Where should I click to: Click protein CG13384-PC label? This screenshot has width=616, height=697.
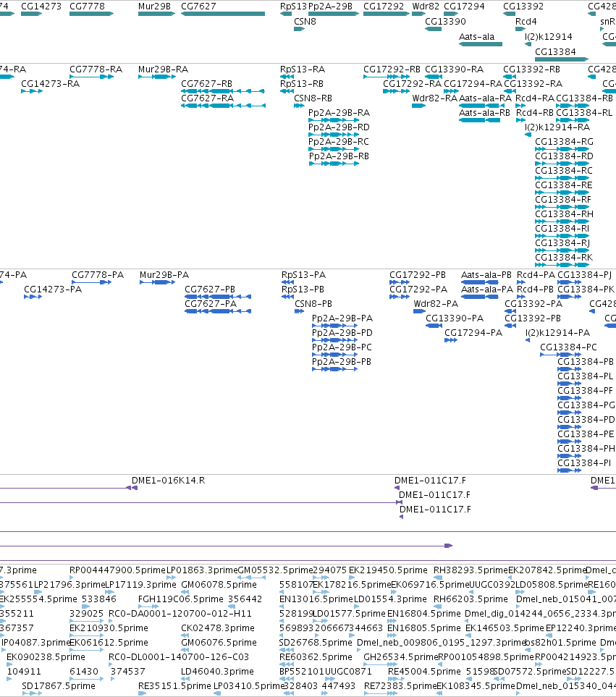click(568, 347)
